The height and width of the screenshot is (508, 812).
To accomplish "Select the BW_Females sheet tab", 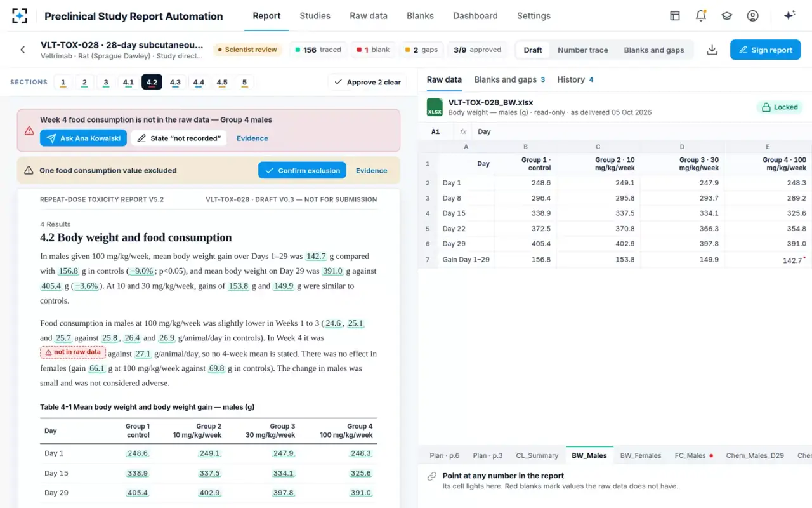I will point(641,455).
